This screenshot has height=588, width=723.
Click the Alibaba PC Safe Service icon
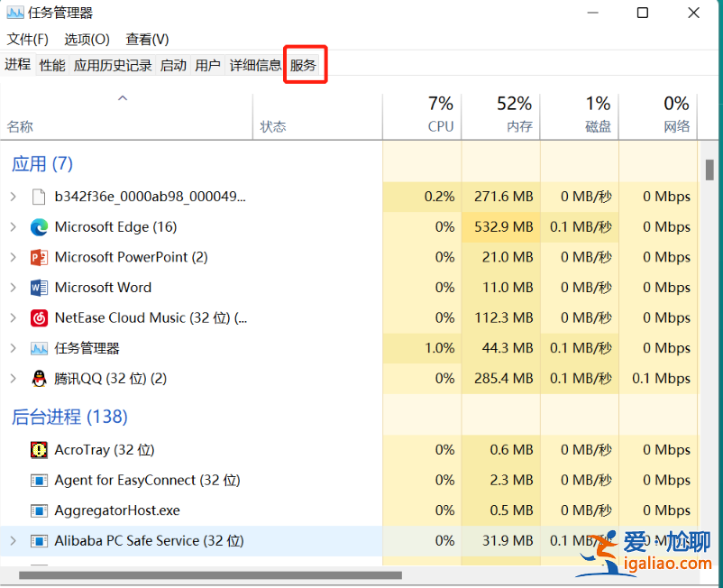point(39,541)
